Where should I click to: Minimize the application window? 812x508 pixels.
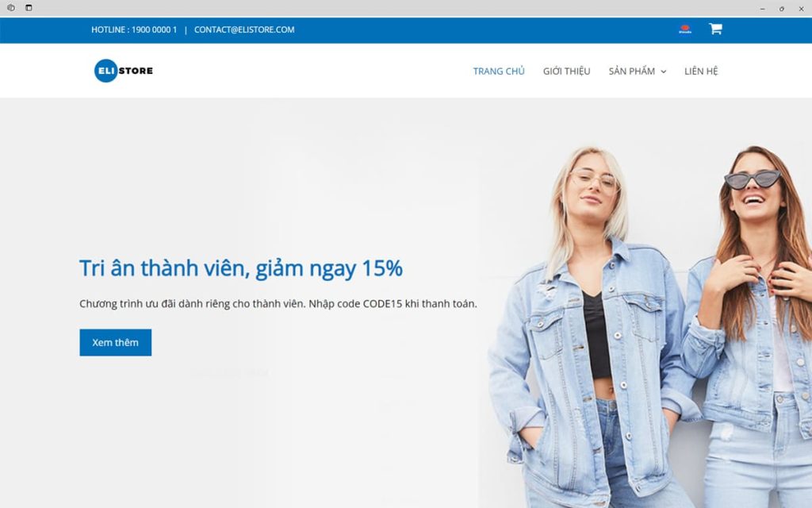tap(762, 9)
